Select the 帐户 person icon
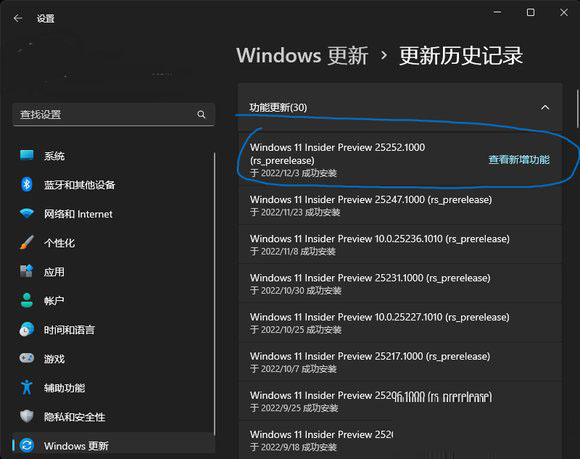The height and width of the screenshot is (459, 580). click(x=27, y=300)
